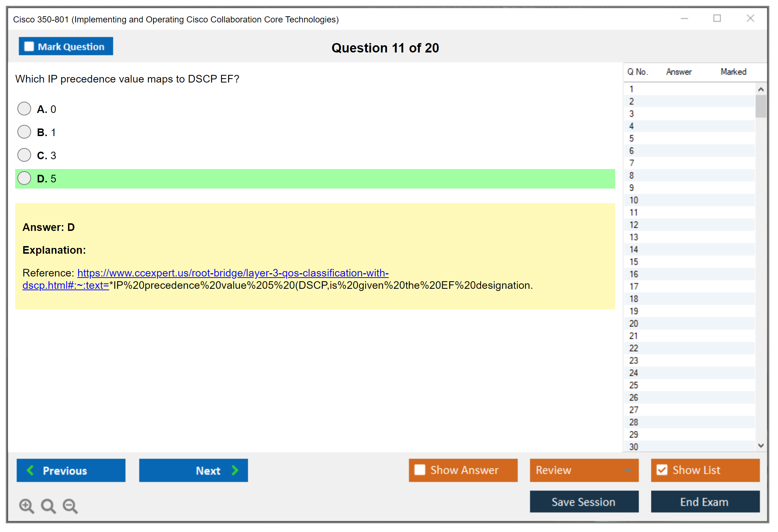Toggle the Mark Question checkbox
This screenshot has width=778, height=532.
29,46
